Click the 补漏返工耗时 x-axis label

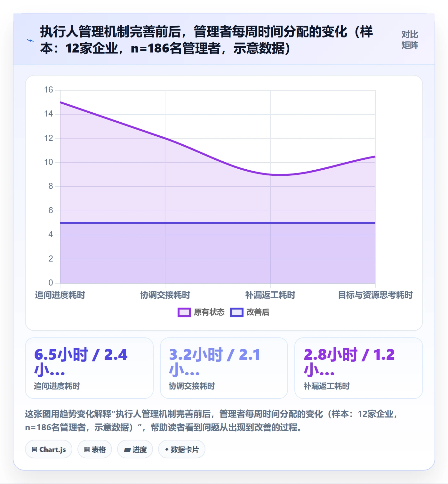(x=270, y=295)
